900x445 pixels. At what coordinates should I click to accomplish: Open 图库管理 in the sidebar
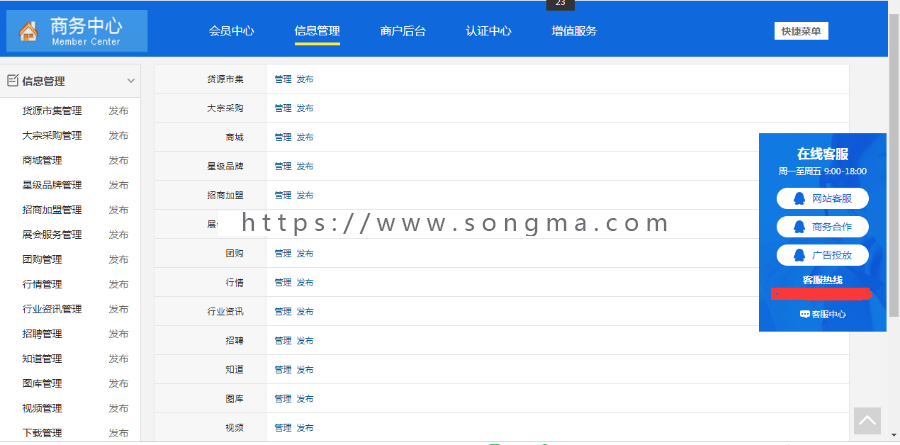tap(42, 383)
